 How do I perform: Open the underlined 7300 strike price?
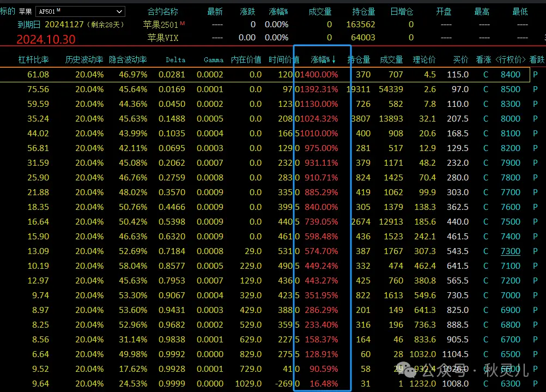(x=511, y=251)
